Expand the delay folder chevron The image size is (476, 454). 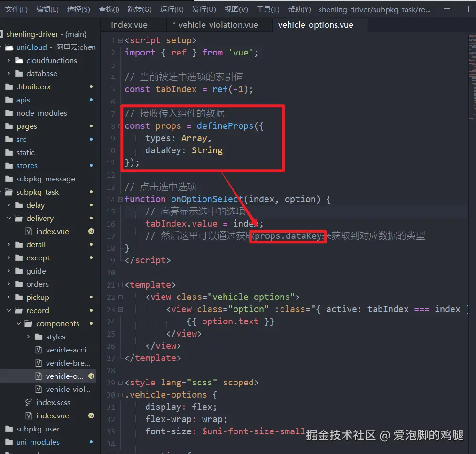pyautogui.click(x=8, y=205)
